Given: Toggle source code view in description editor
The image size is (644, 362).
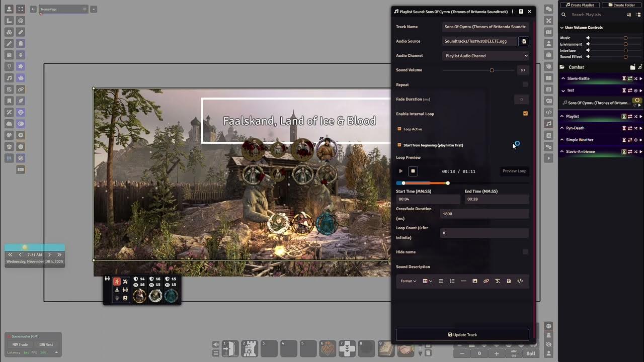Looking at the screenshot, I should 520,281.
